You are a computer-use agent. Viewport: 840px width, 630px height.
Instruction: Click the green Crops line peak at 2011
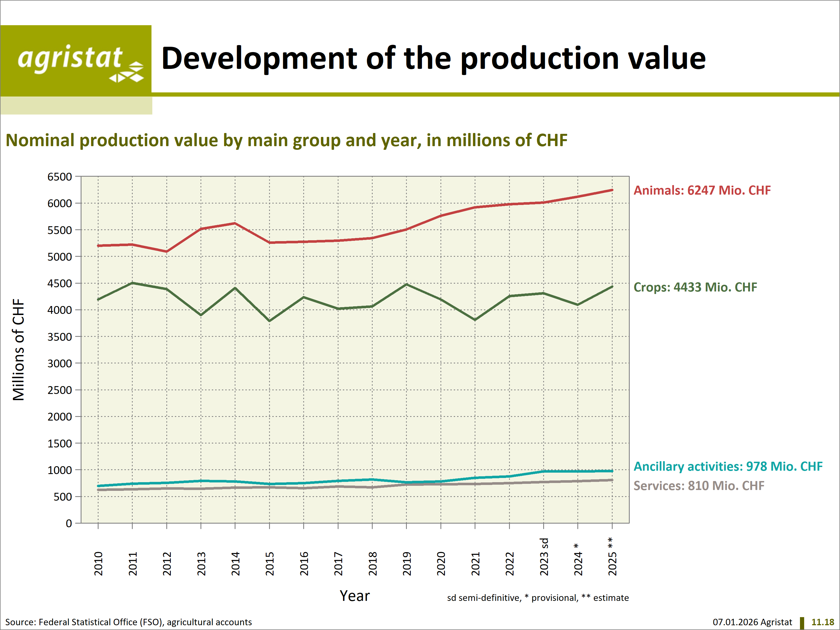(132, 283)
